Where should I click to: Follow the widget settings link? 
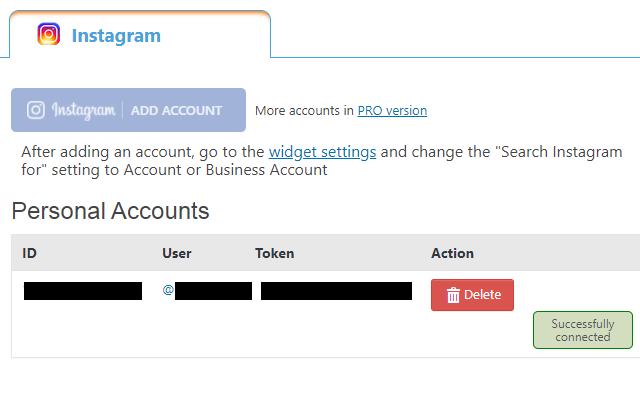tap(322, 152)
